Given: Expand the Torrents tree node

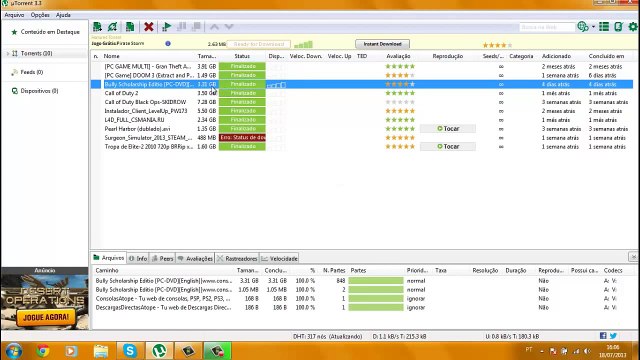Looking at the screenshot, I should pos(8,53).
